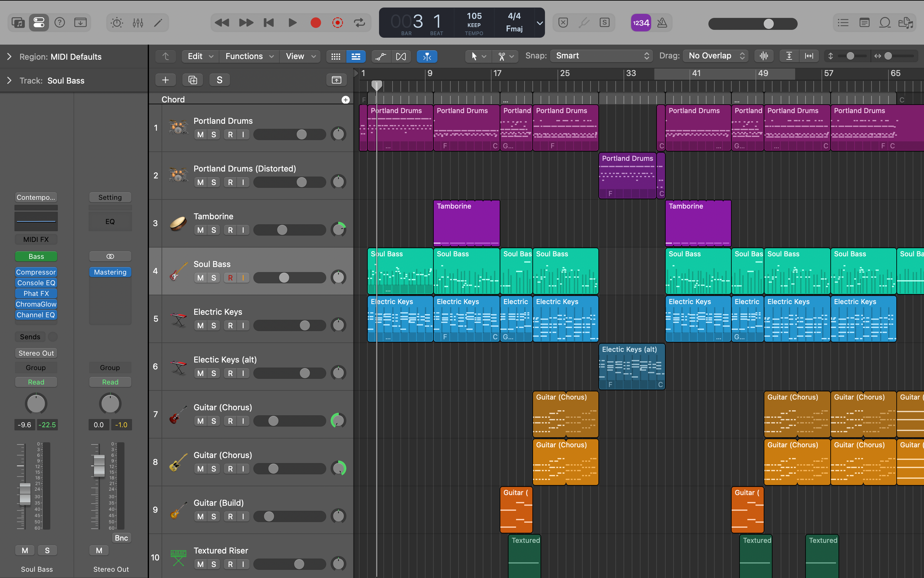The width and height of the screenshot is (924, 578).
Task: Open the Edit menu
Action: pos(200,56)
